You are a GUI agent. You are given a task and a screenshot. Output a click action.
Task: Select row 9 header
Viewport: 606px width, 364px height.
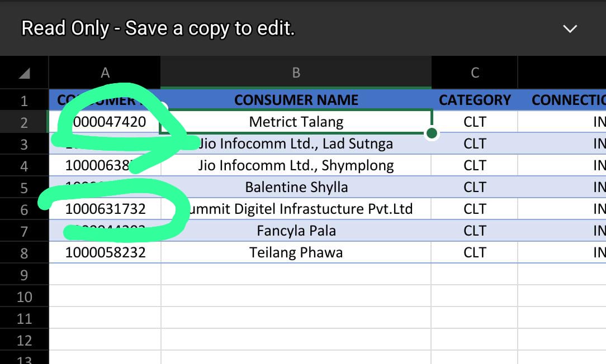(24, 274)
